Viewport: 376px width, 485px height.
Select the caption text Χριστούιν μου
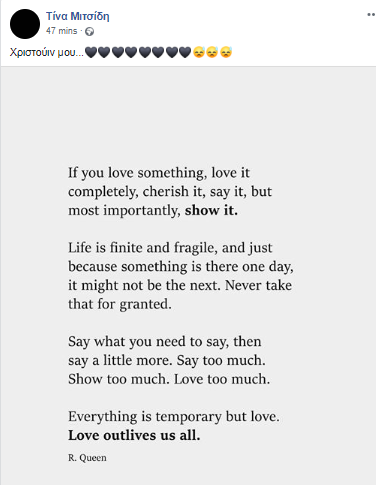pos(47,53)
